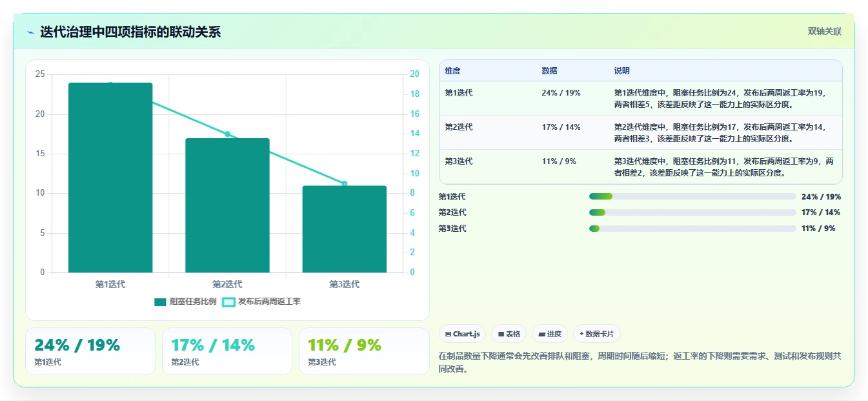Image resolution: width=868 pixels, height=401 pixels.
Task: Click the footer note starting 在制品数量下降
Action: point(640,363)
